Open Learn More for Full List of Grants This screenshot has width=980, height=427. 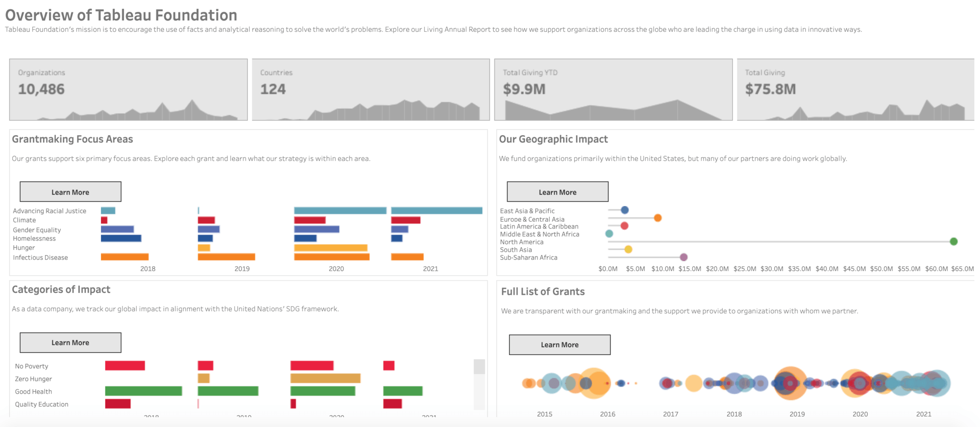[x=560, y=345]
